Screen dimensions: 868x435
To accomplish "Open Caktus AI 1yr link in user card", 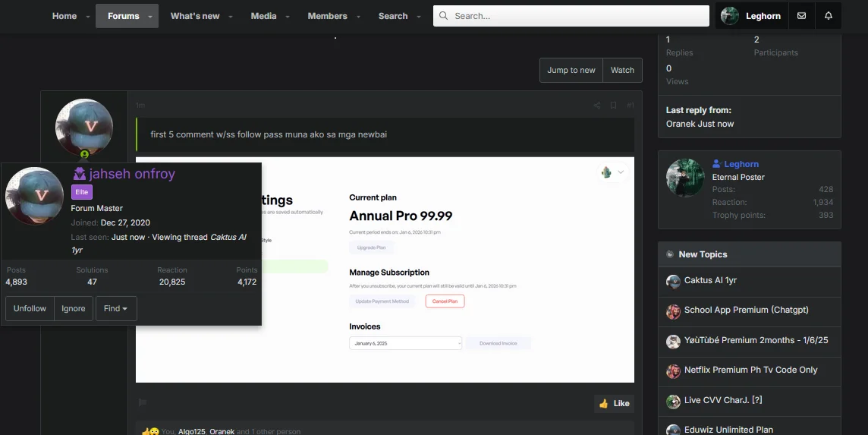I will click(x=159, y=243).
